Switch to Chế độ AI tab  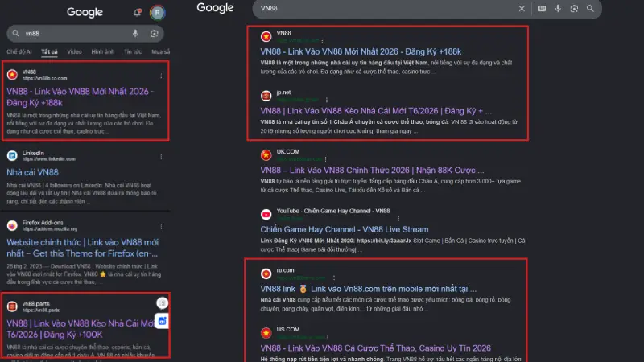pyautogui.click(x=19, y=51)
